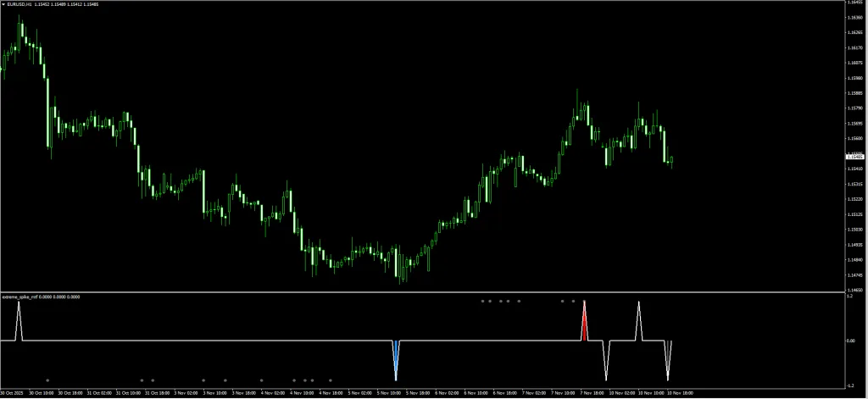The width and height of the screenshot is (868, 399).
Task: Click the 1.15885 price scale label
Action: click(x=854, y=93)
